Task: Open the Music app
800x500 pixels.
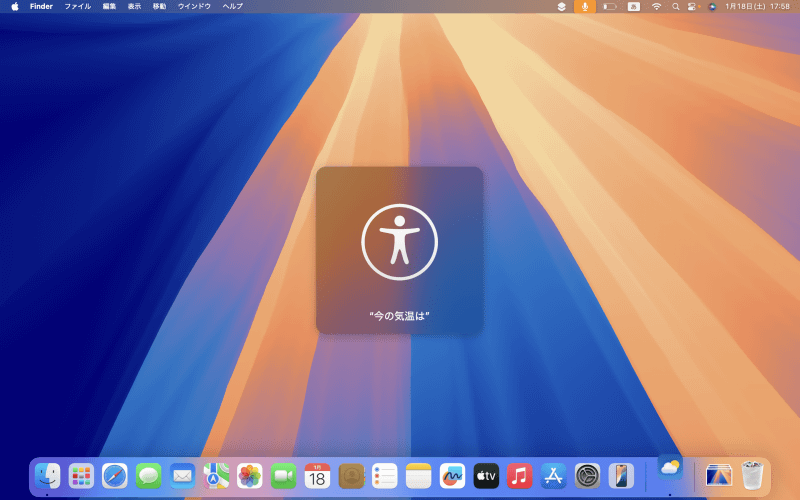Action: pyautogui.click(x=519, y=476)
